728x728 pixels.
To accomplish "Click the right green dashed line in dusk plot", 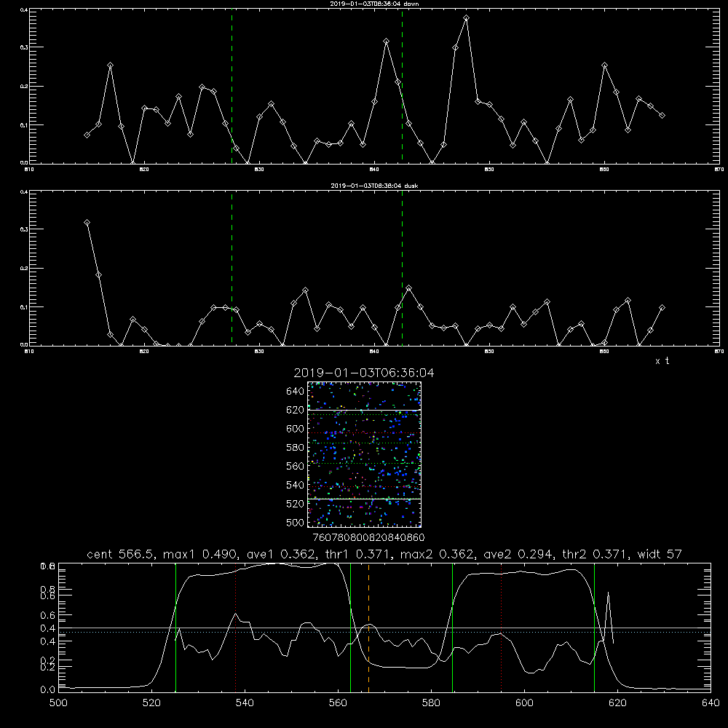I will click(x=402, y=269).
